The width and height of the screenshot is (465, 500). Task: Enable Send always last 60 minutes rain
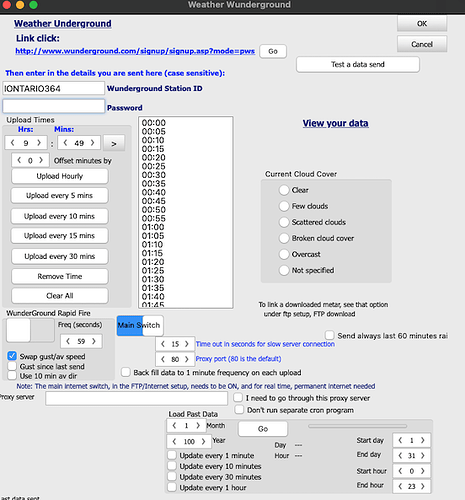329,335
